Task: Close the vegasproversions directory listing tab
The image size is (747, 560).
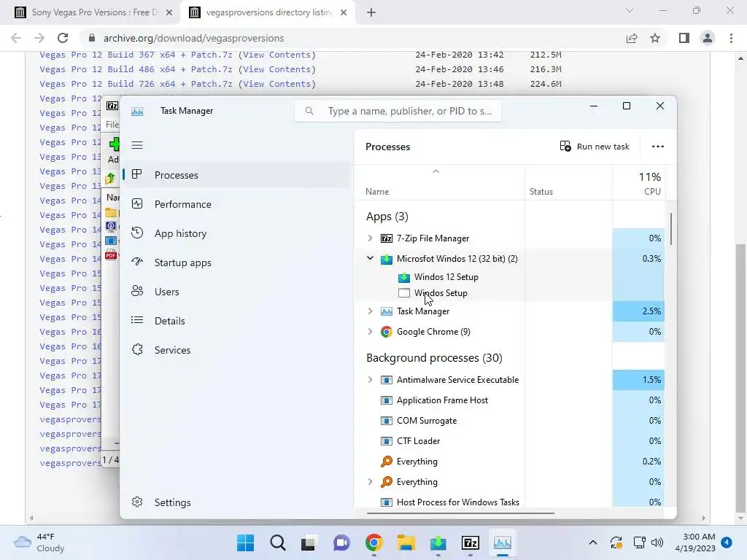Action: coord(344,13)
